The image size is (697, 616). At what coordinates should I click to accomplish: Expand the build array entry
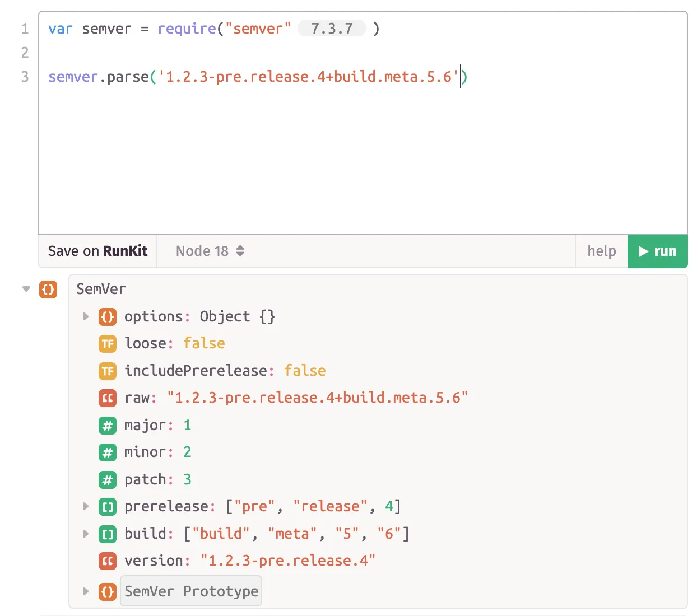click(x=85, y=534)
